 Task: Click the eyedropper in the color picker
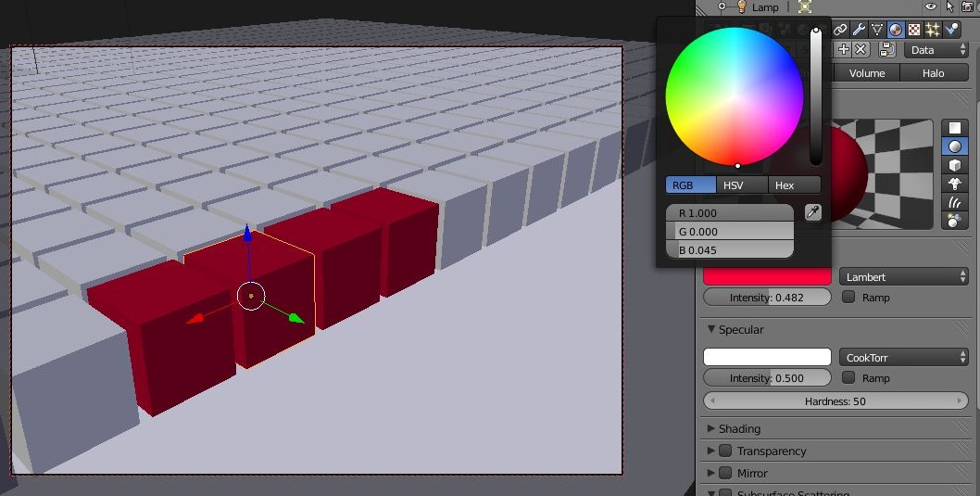pyautogui.click(x=812, y=212)
